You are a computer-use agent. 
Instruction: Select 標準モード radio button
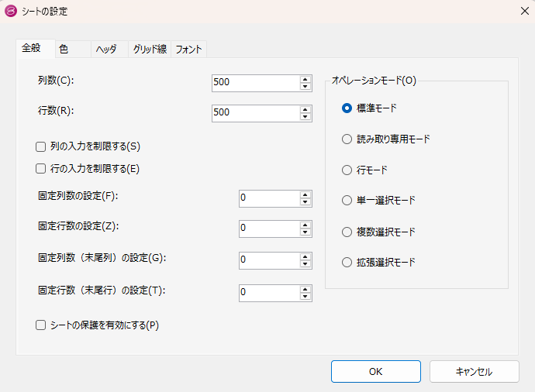click(x=347, y=108)
